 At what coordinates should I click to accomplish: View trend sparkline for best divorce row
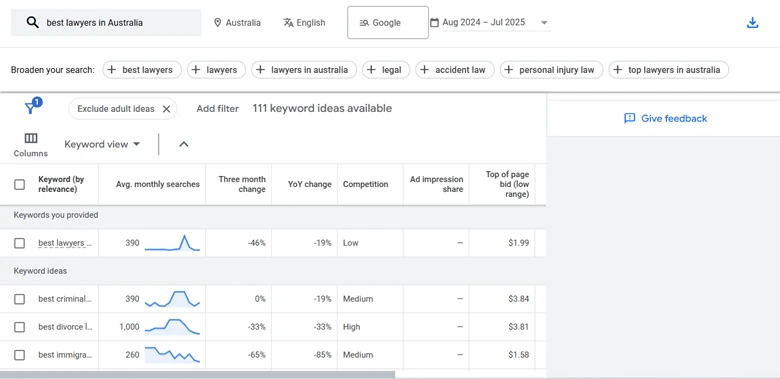click(x=172, y=327)
